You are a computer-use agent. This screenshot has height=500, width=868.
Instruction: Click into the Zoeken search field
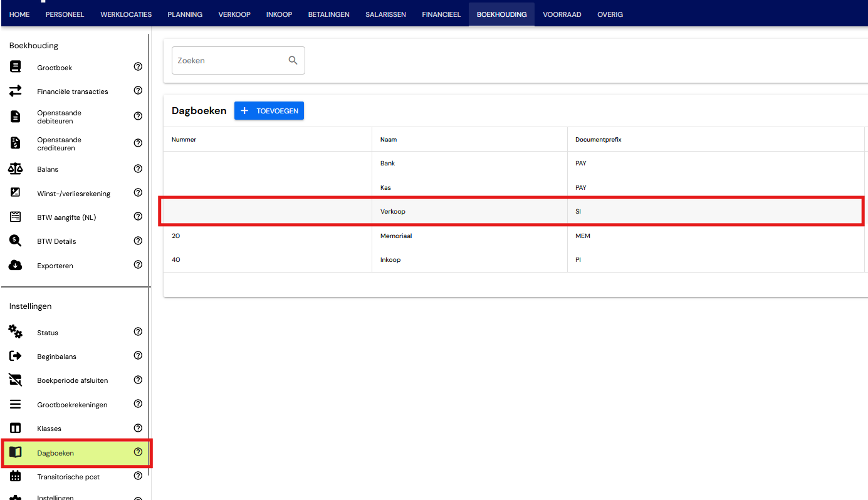[229, 61]
